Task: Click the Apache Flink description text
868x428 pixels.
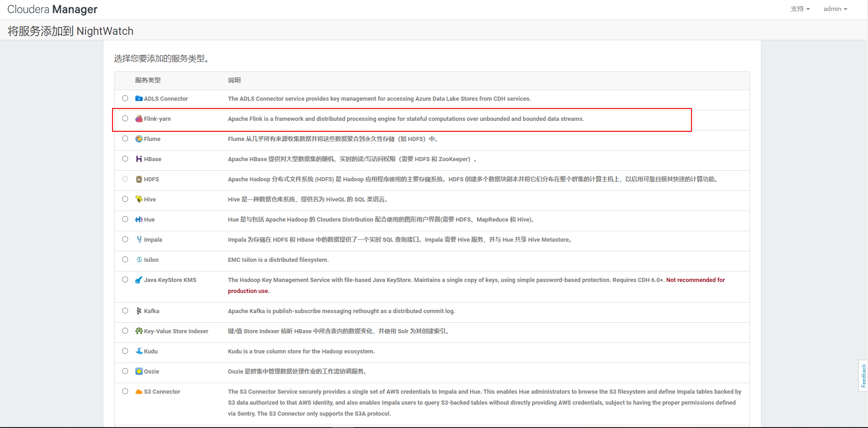Action: [x=406, y=119]
